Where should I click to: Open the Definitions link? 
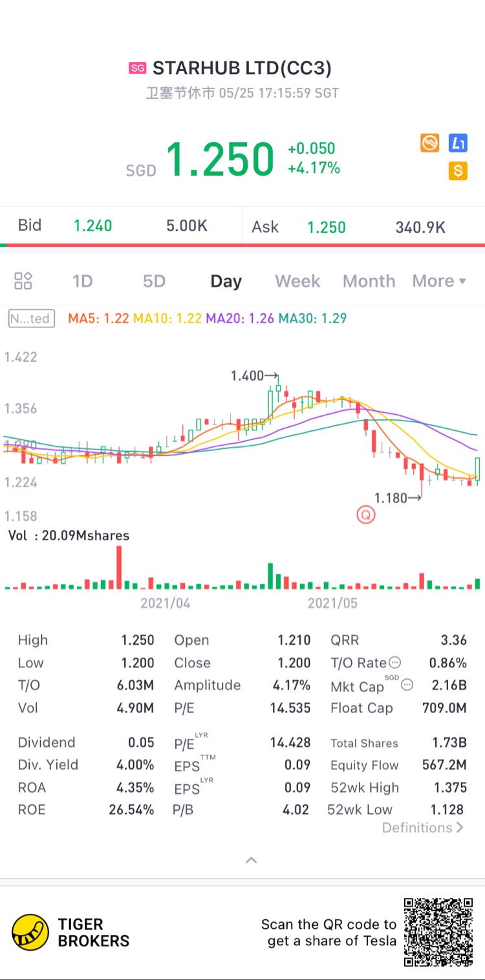coord(423,828)
